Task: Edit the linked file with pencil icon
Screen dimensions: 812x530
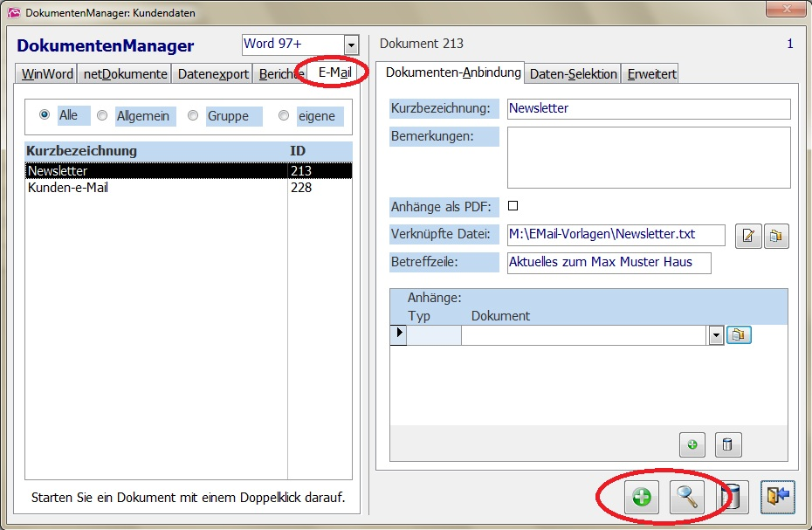Action: pyautogui.click(x=748, y=237)
